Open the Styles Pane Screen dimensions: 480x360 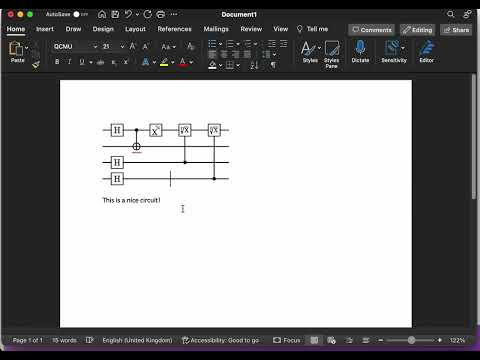332,54
